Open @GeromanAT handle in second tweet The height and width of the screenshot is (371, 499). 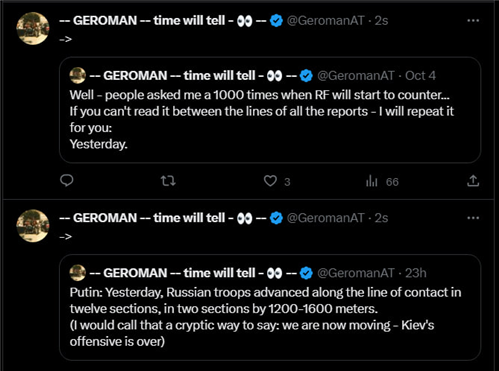click(x=326, y=218)
